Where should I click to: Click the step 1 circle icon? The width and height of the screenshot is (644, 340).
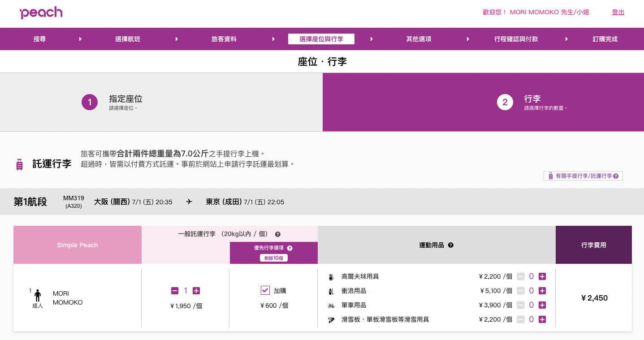[90, 102]
